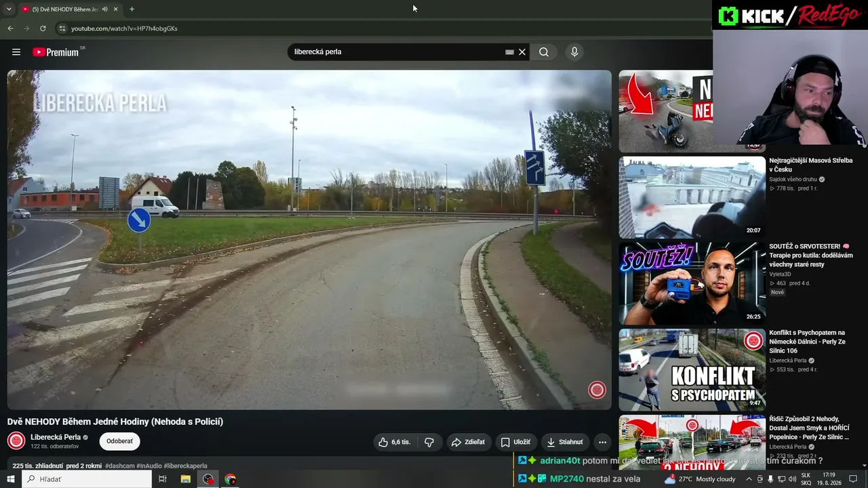
Task: Click the taskbar search box 'Hľadať'
Action: click(x=87, y=479)
